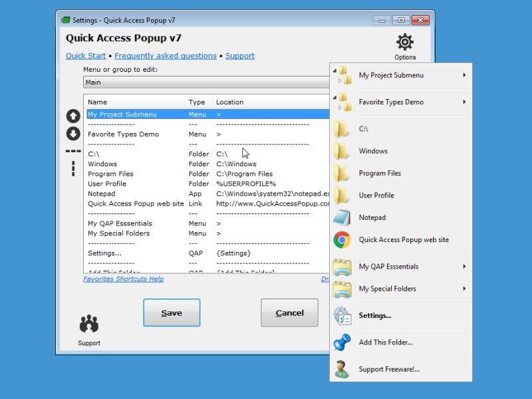This screenshot has width=532, height=399.
Task: Click the Support Freeware person icon
Action: pos(342,369)
